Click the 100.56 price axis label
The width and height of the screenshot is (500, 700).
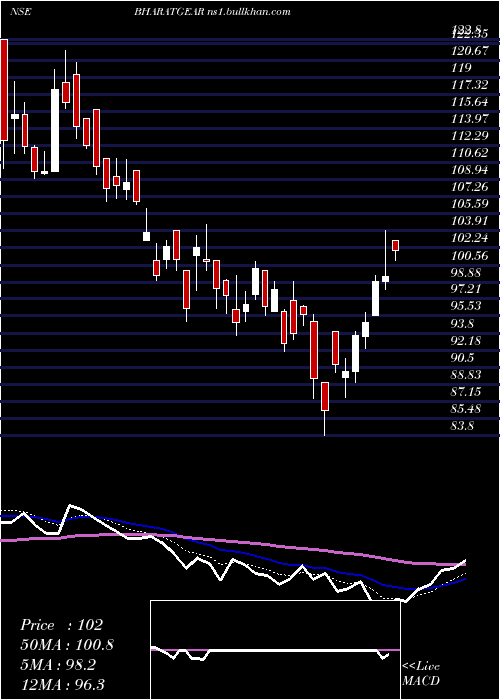click(x=469, y=255)
